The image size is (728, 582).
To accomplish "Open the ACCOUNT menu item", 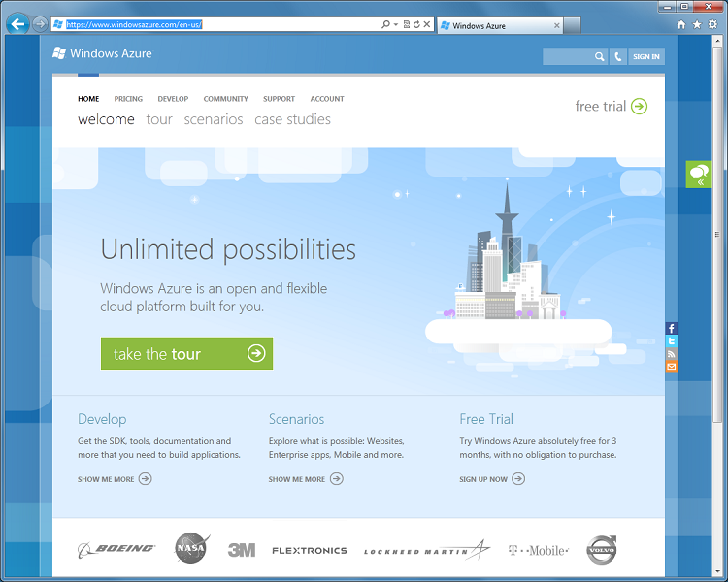I will coord(327,99).
